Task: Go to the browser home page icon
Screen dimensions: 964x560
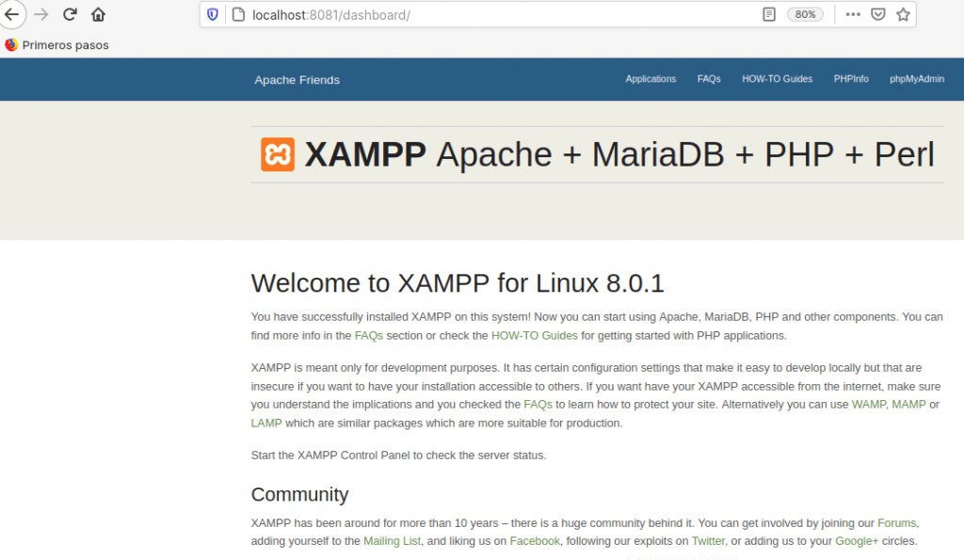Action: pos(98,14)
